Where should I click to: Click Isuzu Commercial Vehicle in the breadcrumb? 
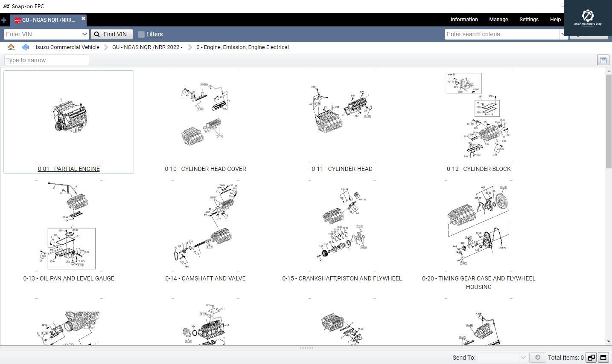[x=67, y=47]
